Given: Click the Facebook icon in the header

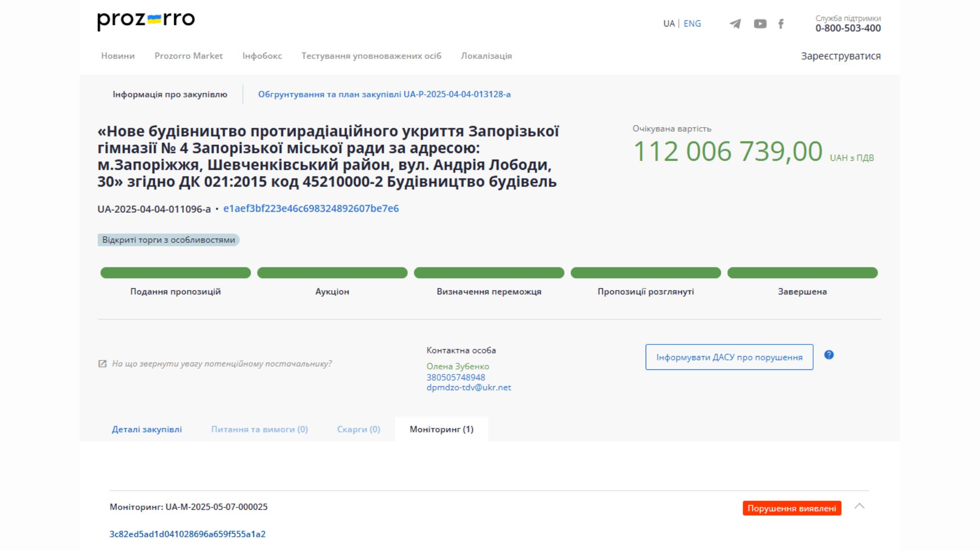Looking at the screenshot, I should (780, 23).
